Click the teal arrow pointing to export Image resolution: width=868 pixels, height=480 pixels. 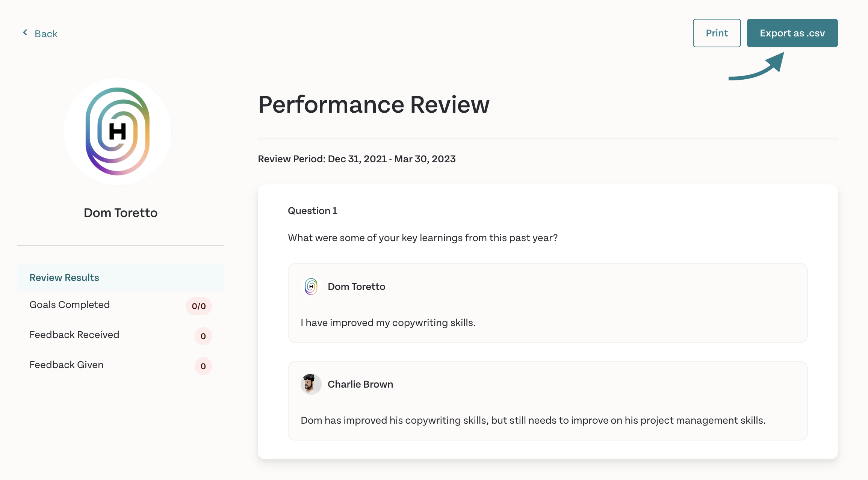tap(756, 66)
